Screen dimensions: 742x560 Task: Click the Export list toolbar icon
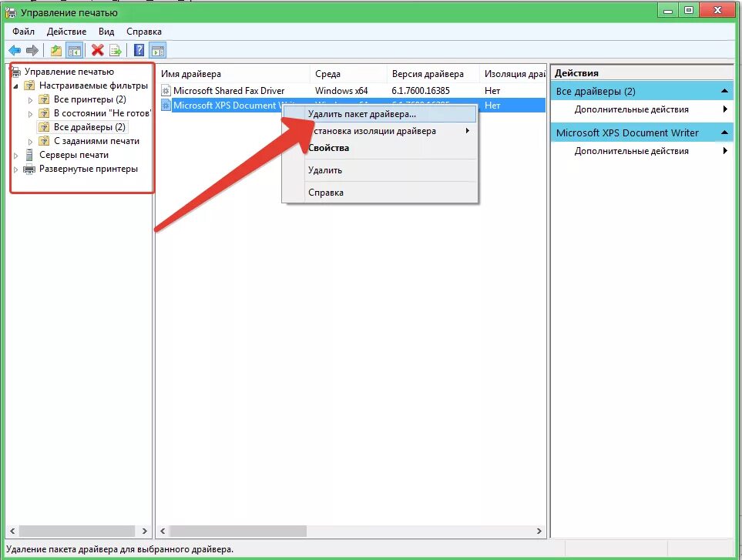tap(116, 50)
